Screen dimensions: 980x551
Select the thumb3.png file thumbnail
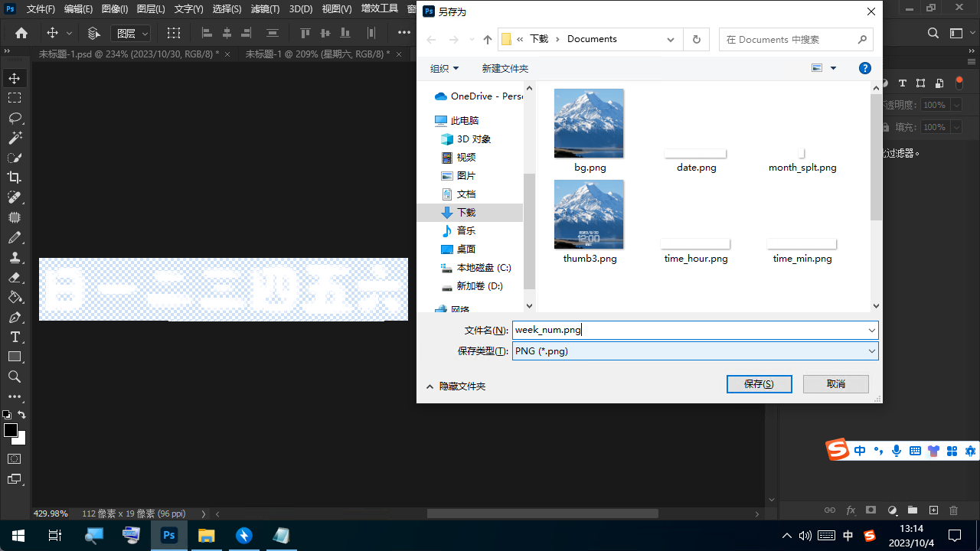589,214
